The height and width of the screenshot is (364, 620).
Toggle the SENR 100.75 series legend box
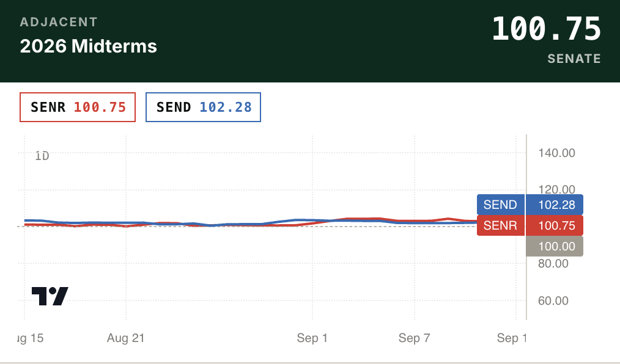coord(78,107)
